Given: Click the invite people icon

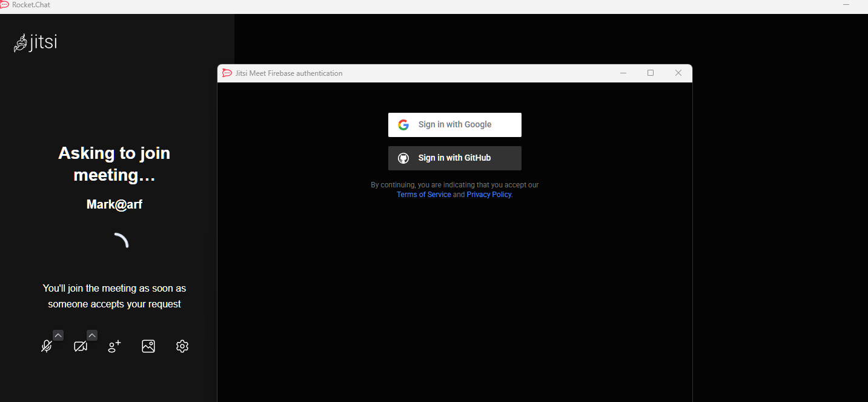Looking at the screenshot, I should click(x=114, y=346).
